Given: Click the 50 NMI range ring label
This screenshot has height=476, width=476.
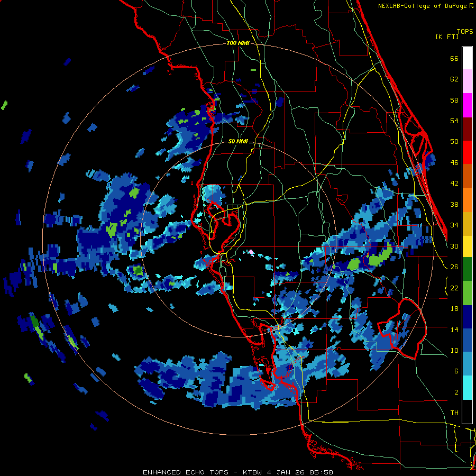Looking at the screenshot, I should pos(237,141).
